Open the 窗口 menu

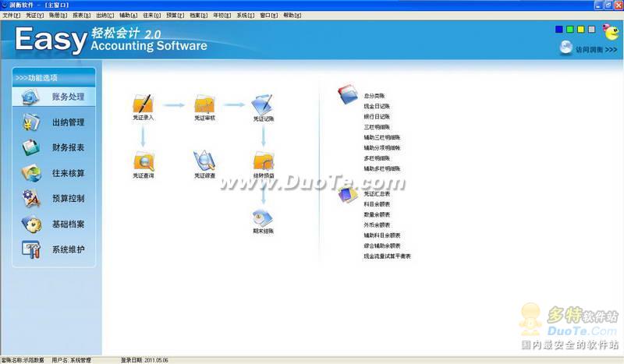tap(269, 15)
